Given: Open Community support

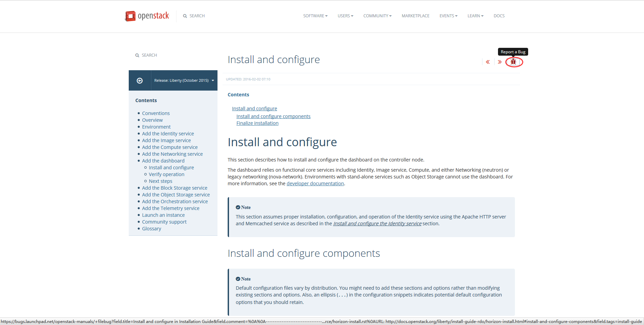Looking at the screenshot, I should [164, 222].
